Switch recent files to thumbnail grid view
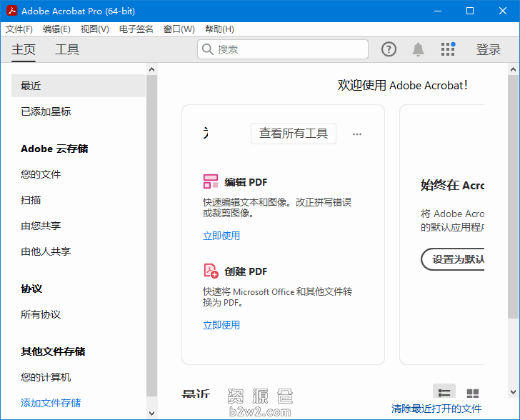This screenshot has width=520, height=420. click(x=472, y=393)
